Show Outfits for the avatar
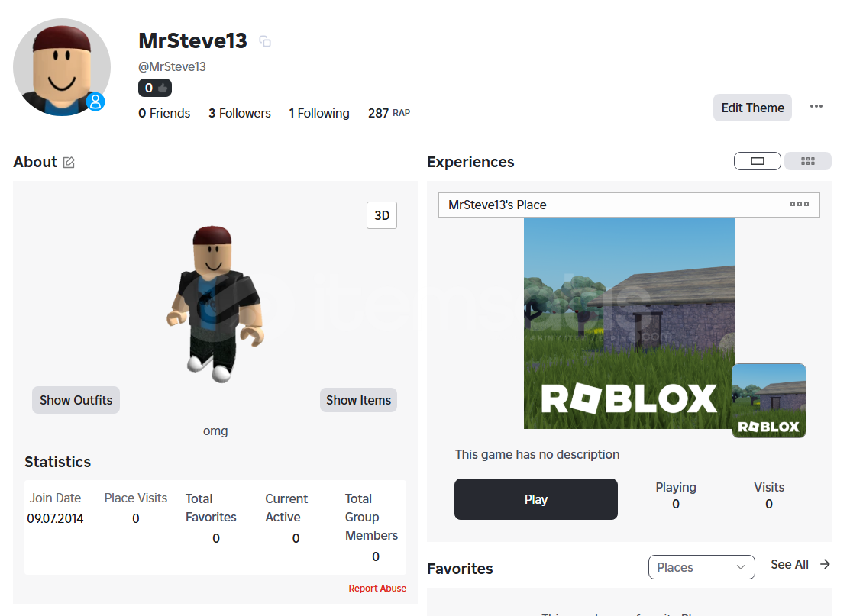The image size is (850, 616). pyautogui.click(x=76, y=401)
